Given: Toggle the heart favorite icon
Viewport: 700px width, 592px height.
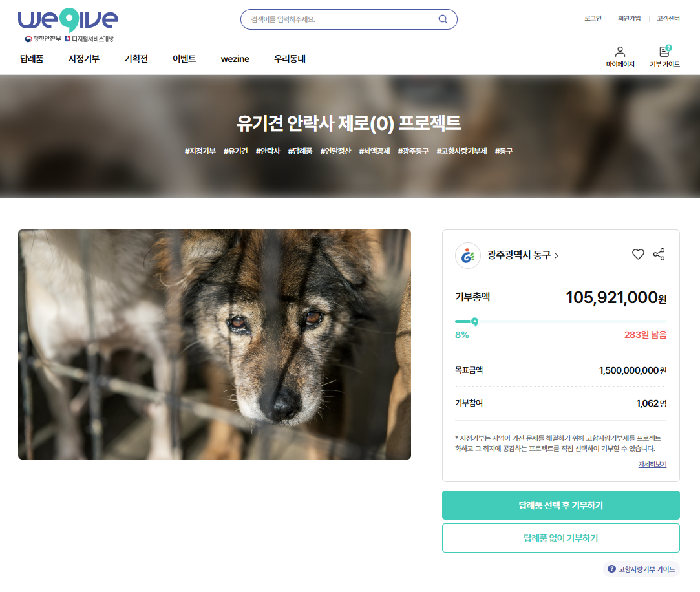Looking at the screenshot, I should point(638,254).
